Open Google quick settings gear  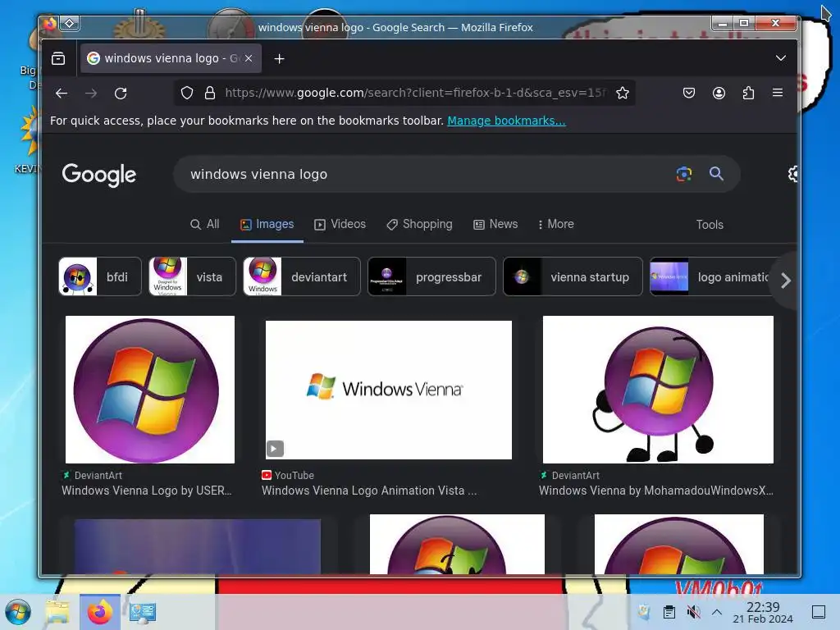click(x=793, y=174)
